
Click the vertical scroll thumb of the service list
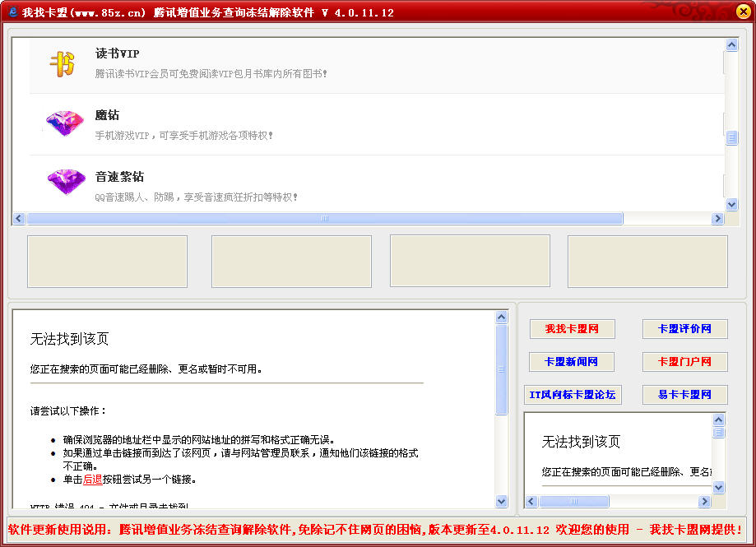[731, 138]
